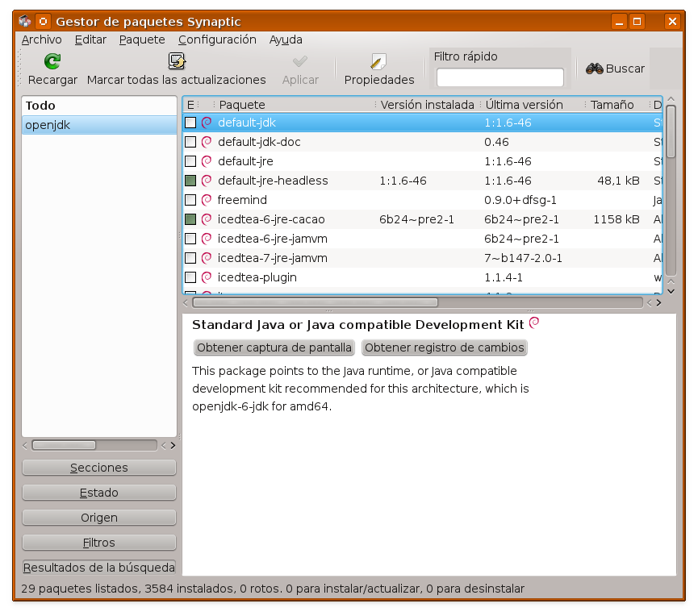Toggle the default-jdk-doc status checkbox
Image resolution: width=698 pixels, height=616 pixels.
(x=190, y=142)
